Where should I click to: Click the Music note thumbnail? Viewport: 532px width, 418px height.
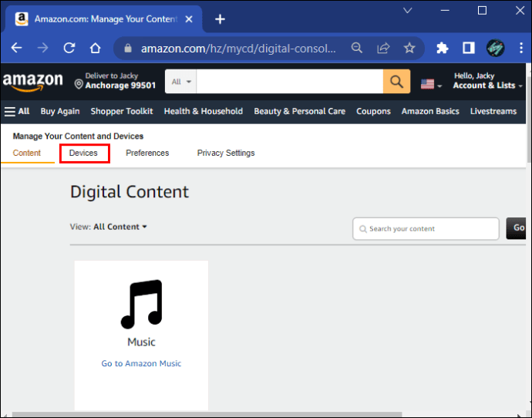pyautogui.click(x=141, y=304)
